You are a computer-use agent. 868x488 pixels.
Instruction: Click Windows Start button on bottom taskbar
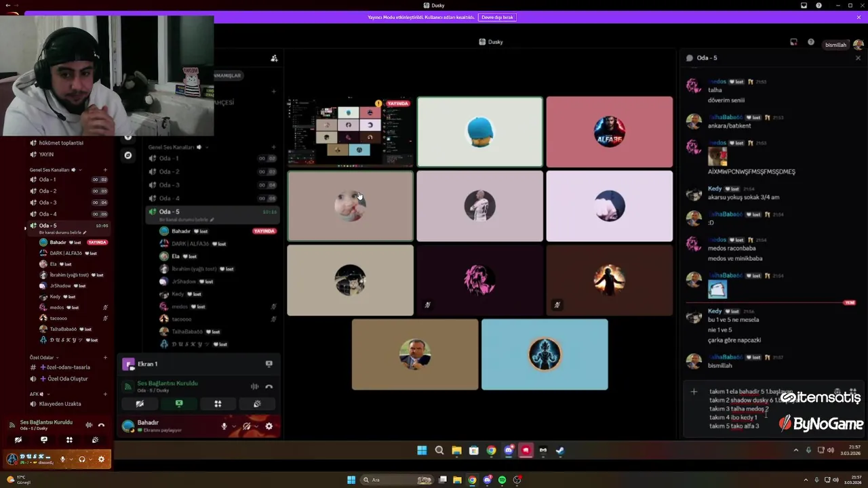pyautogui.click(x=351, y=480)
